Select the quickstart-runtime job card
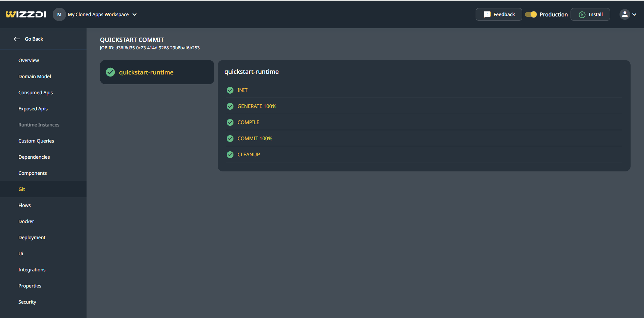The image size is (644, 318). click(157, 72)
